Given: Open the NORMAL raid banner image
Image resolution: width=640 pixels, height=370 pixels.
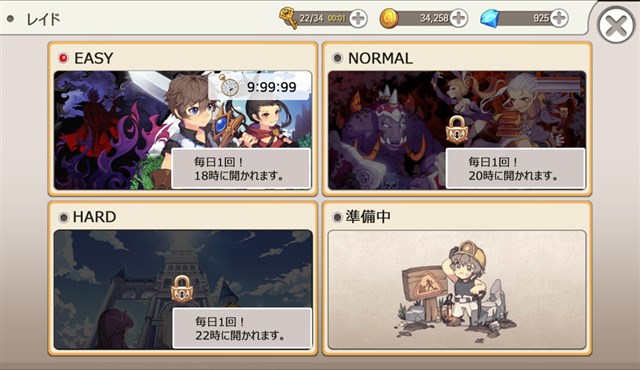Looking at the screenshot, I should click(457, 130).
